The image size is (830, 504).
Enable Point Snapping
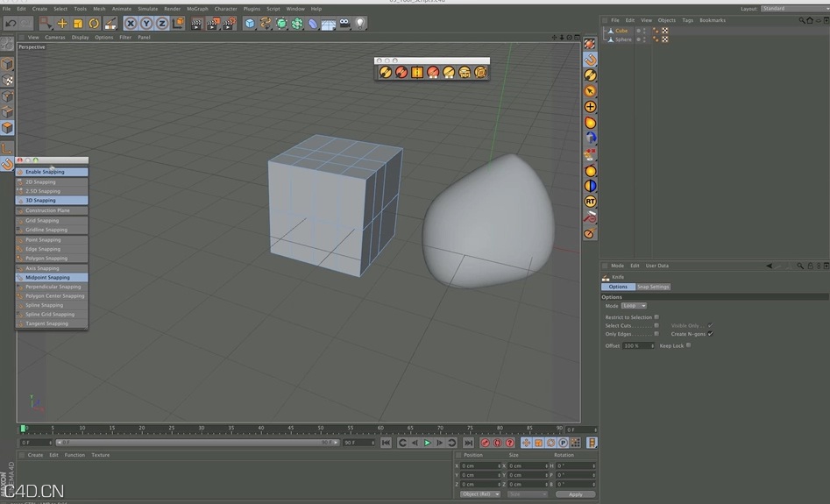52,239
